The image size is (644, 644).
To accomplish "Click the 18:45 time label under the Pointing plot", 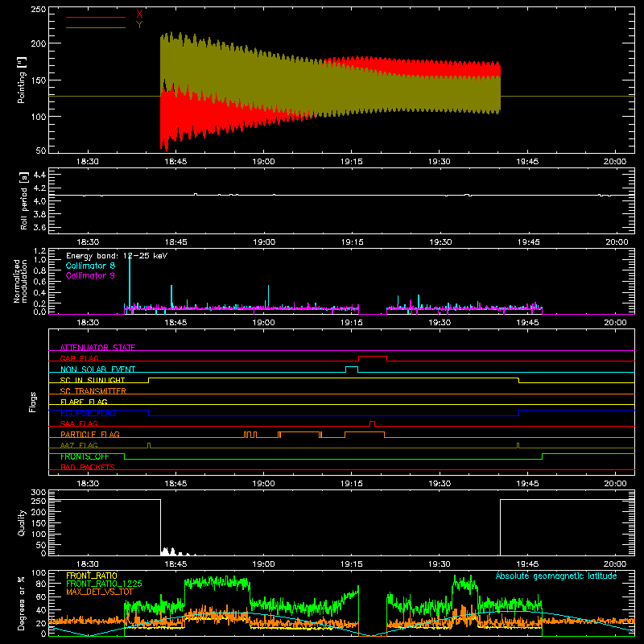I will click(x=175, y=162).
